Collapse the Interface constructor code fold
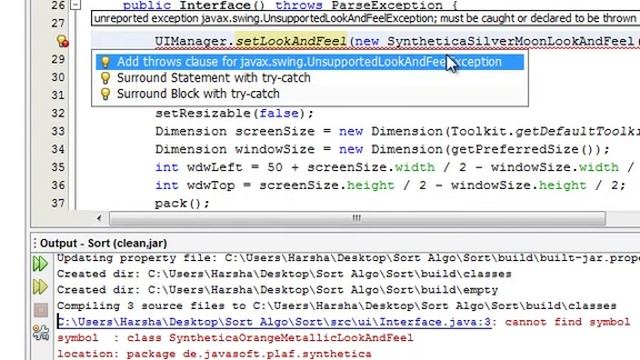The height and width of the screenshot is (360, 640). pyautogui.click(x=76, y=5)
